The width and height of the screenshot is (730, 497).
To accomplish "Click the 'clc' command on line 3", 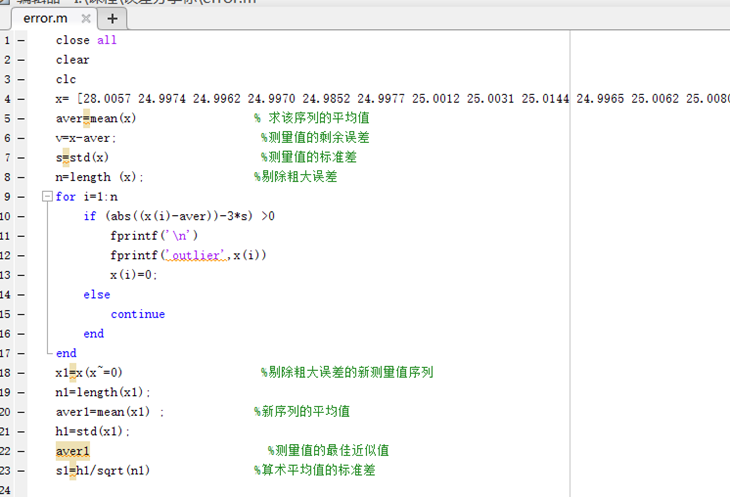I will click(x=66, y=80).
